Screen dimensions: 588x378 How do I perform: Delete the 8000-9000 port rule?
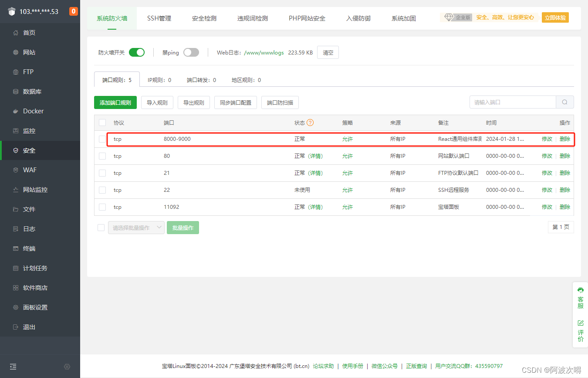[564, 139]
